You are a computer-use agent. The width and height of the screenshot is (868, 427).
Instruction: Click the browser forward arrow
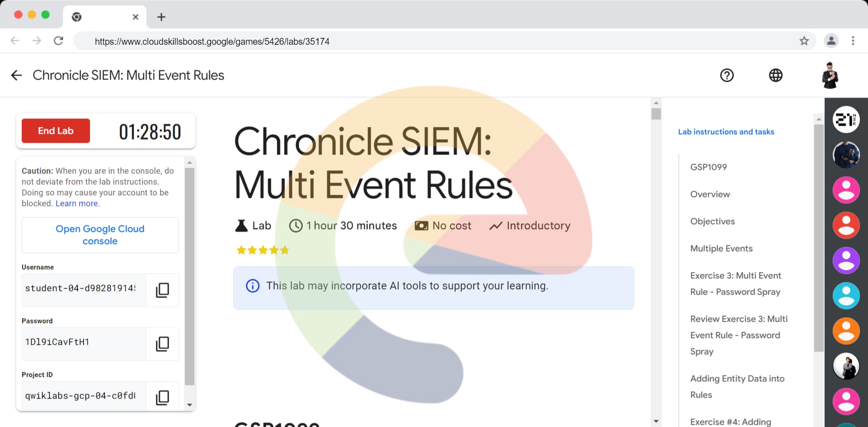click(37, 41)
